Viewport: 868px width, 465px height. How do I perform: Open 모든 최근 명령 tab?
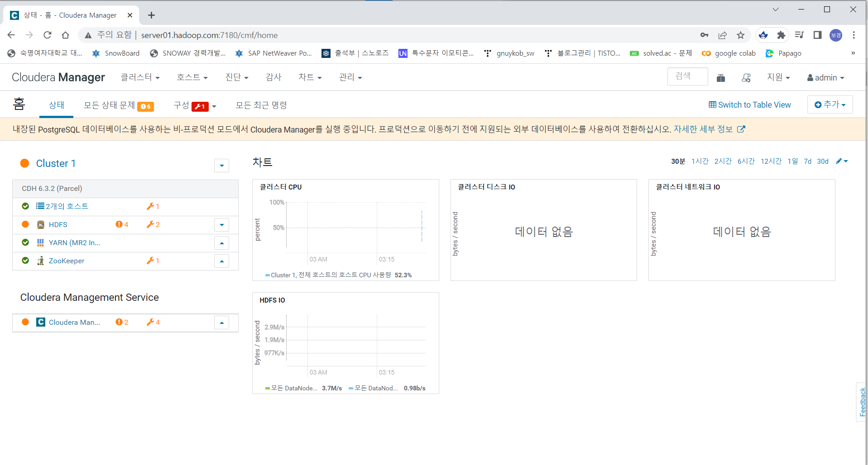coord(261,105)
